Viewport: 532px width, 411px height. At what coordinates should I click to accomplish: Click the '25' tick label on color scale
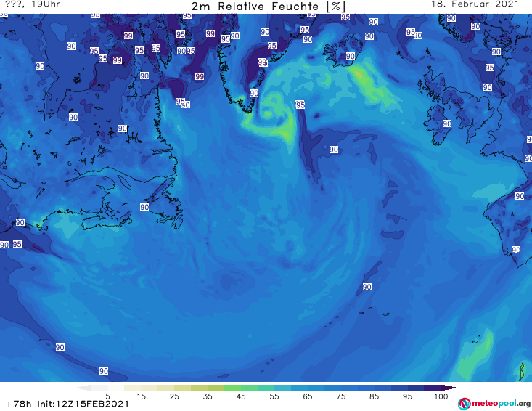[x=174, y=396]
